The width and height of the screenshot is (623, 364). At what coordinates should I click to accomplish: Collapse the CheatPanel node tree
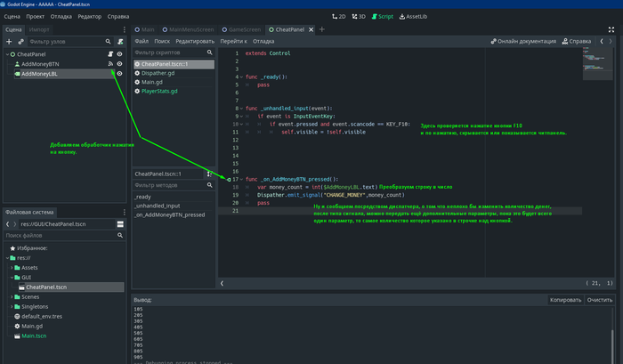[x=8, y=54]
